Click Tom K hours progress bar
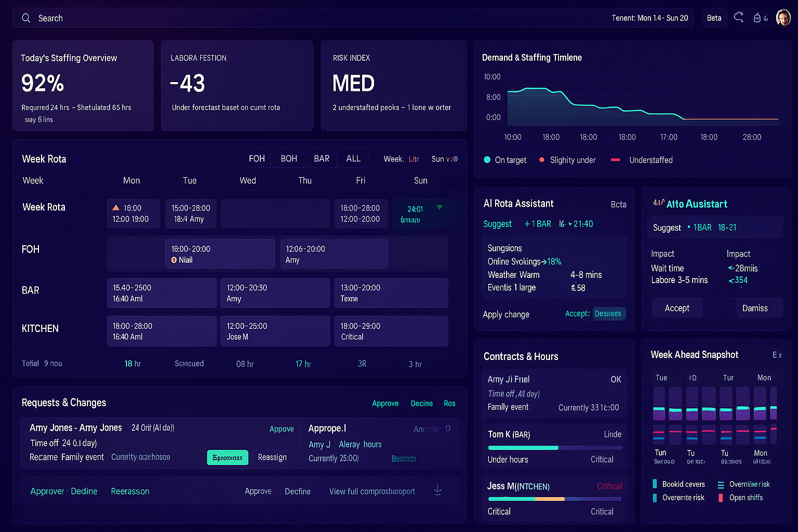The height and width of the screenshot is (532, 798). [554, 448]
